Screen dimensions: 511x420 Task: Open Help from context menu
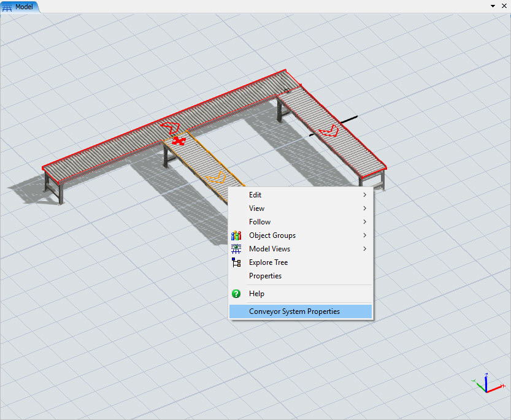coord(301,294)
